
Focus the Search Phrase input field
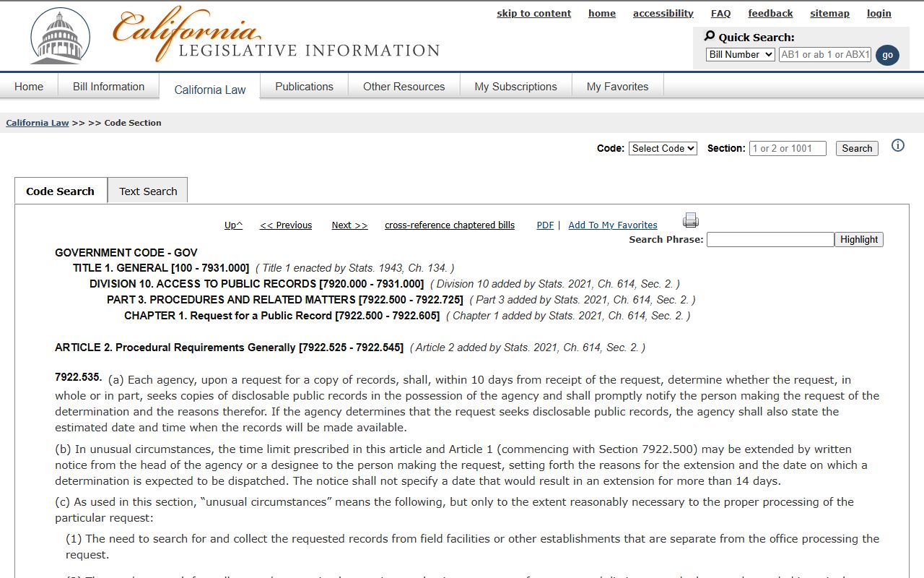coord(770,239)
